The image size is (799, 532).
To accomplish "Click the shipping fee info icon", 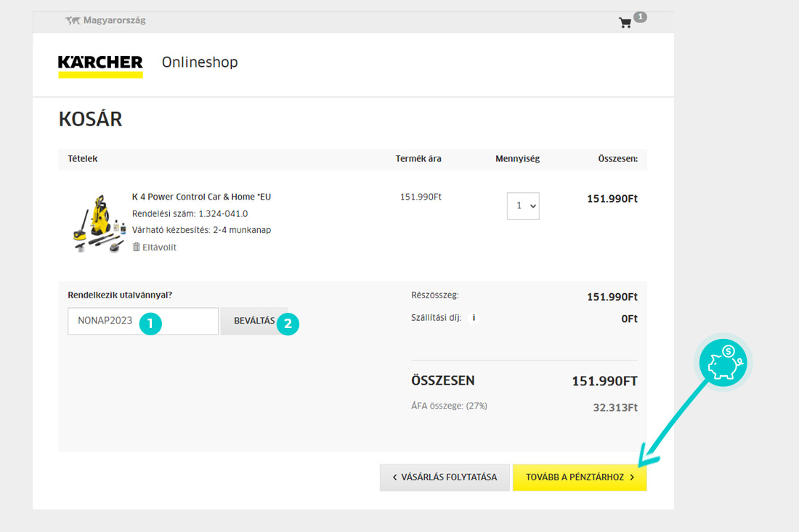I will pos(474,318).
